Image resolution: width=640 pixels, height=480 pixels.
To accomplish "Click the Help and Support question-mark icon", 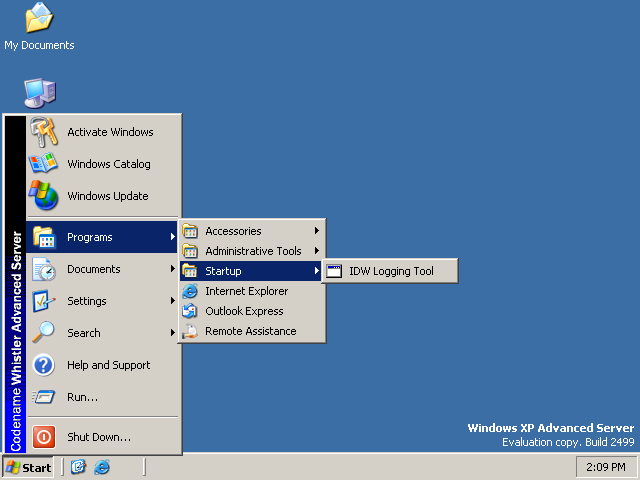I will [44, 365].
